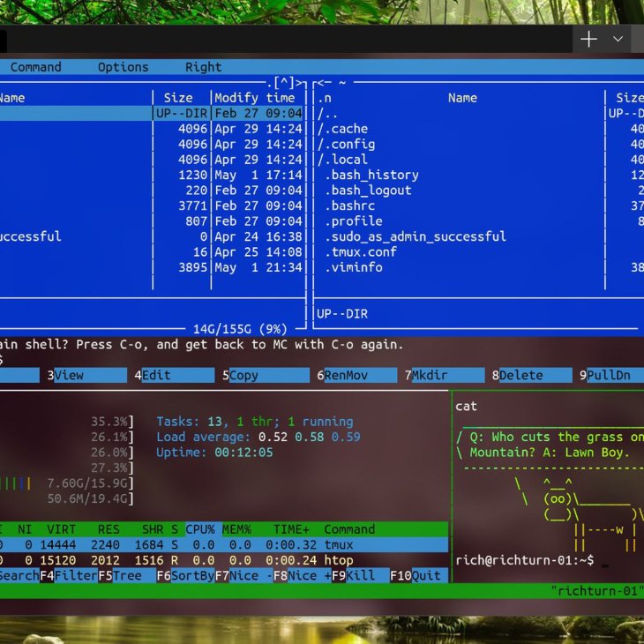Screen dimensions: 644x644
Task: Click the UP--DIR row dated Feb 27 09:04
Action: [152, 113]
